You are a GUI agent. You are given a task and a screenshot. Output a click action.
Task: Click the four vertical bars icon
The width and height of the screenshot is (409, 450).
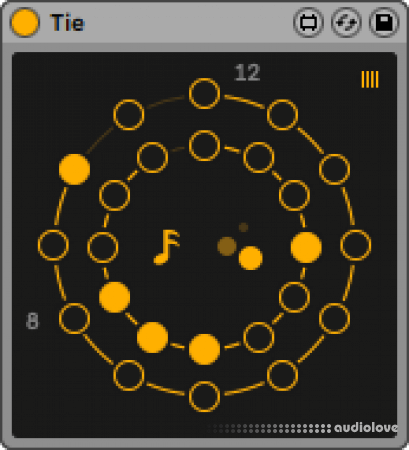pyautogui.click(x=370, y=79)
